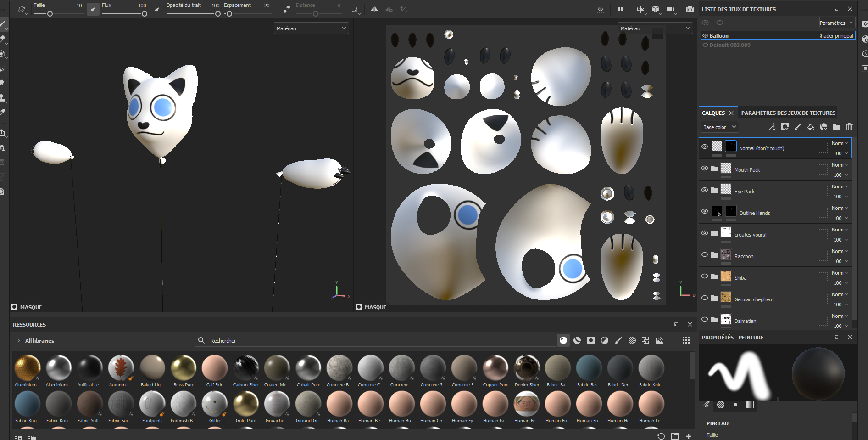Add a fill layer with bucket icon
868x440 pixels.
pos(811,127)
